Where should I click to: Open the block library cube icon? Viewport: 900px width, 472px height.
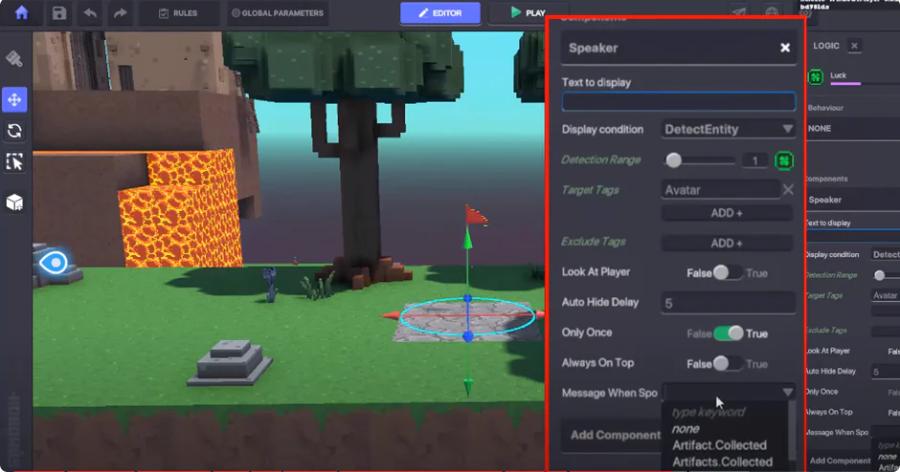14,203
